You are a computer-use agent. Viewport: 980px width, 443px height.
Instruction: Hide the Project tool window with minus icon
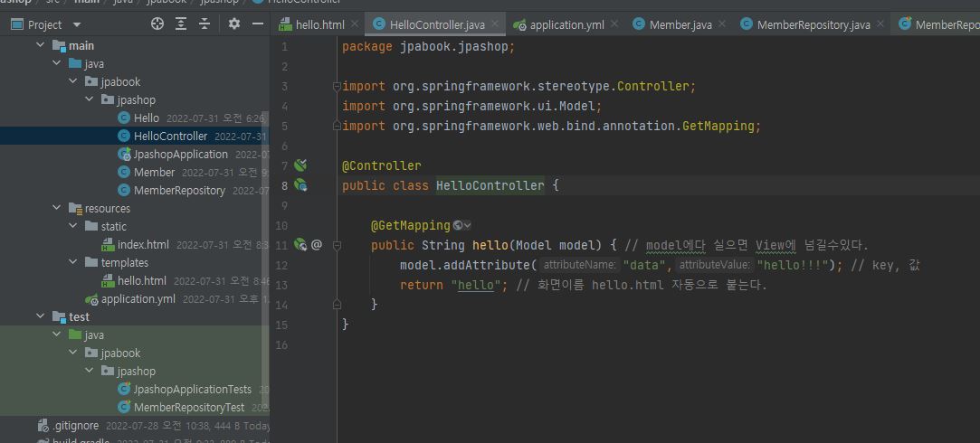257,24
